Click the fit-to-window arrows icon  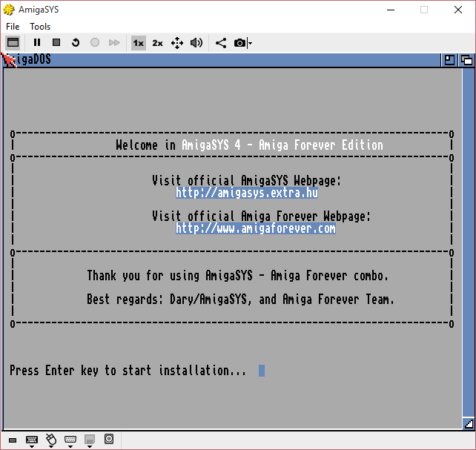click(x=177, y=43)
